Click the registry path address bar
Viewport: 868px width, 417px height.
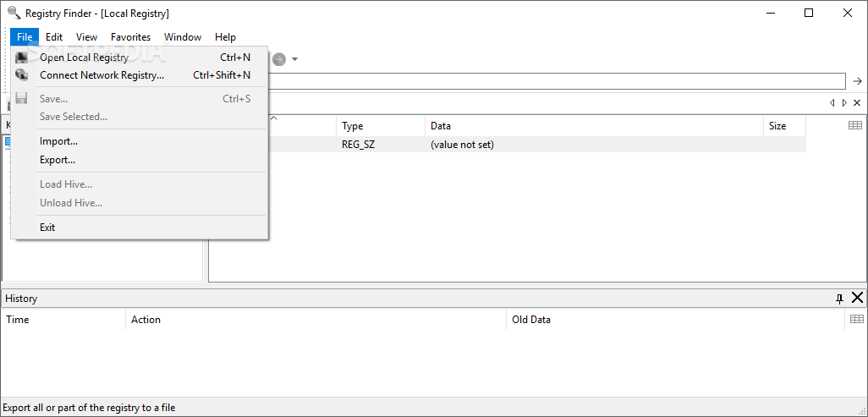[557, 81]
